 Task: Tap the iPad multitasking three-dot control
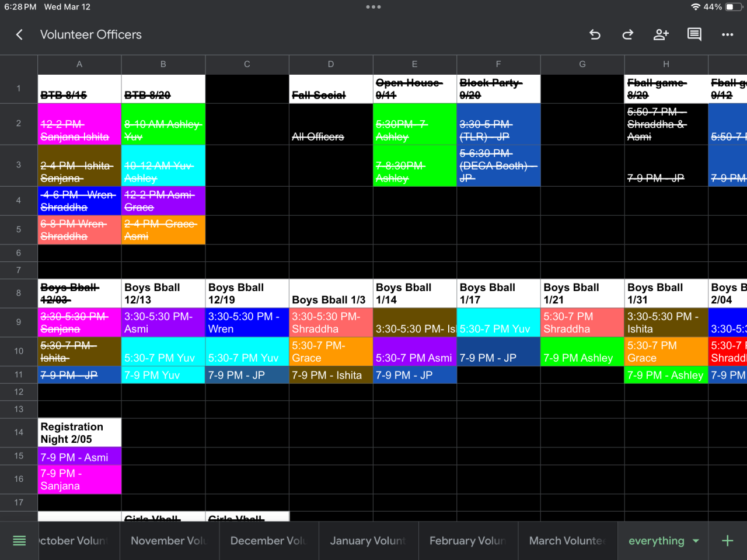click(x=373, y=7)
